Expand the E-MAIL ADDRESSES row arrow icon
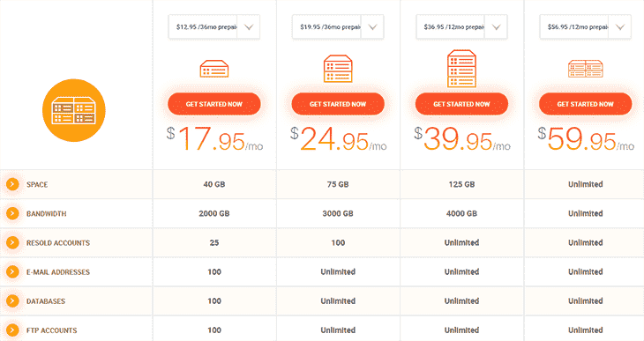 (12, 271)
